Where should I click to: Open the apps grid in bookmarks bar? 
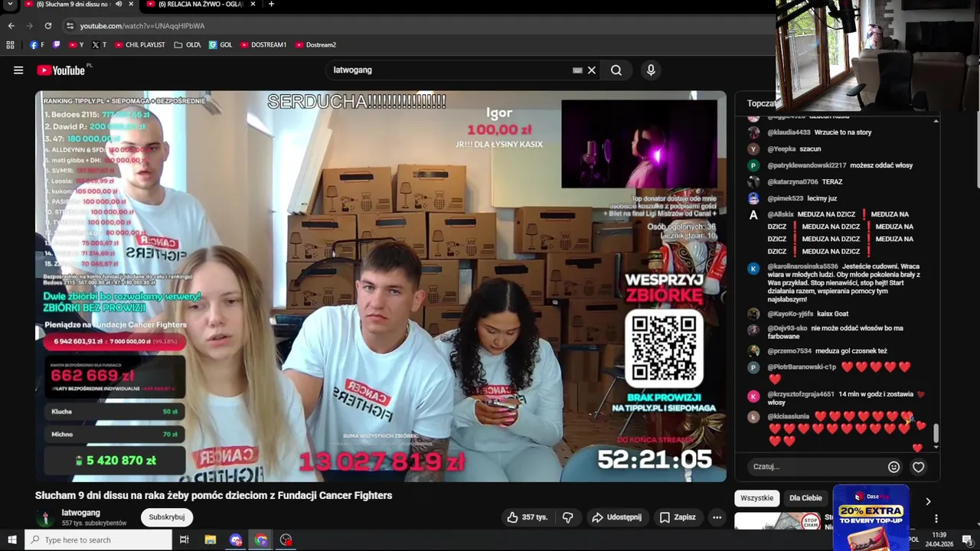(x=10, y=45)
